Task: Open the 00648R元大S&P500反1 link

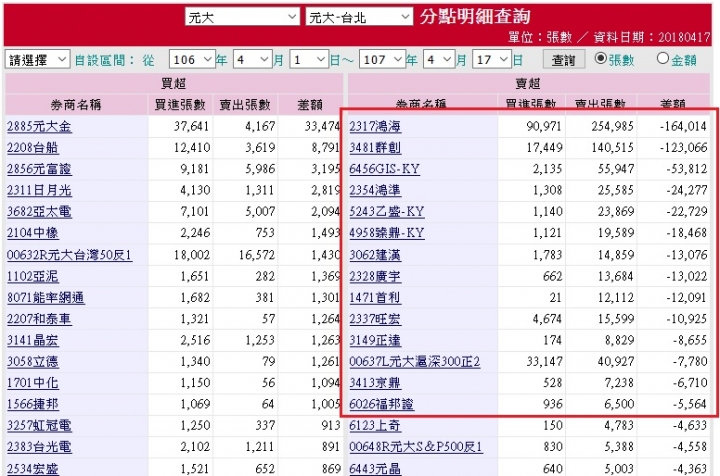Action: (416, 446)
